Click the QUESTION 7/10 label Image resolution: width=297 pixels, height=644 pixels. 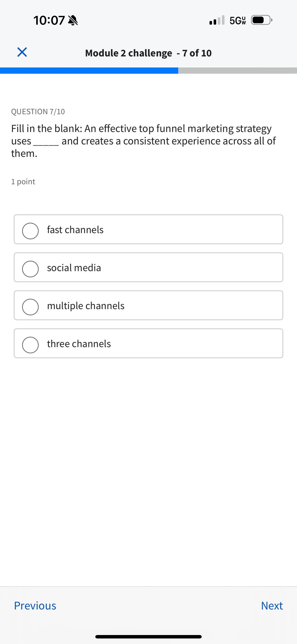[x=38, y=111]
